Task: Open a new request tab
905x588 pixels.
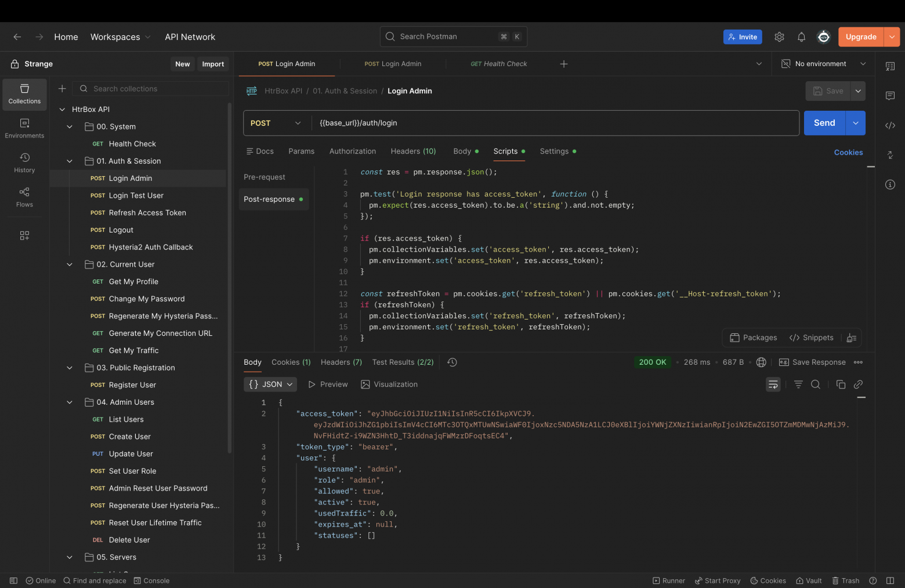Action: (564, 64)
